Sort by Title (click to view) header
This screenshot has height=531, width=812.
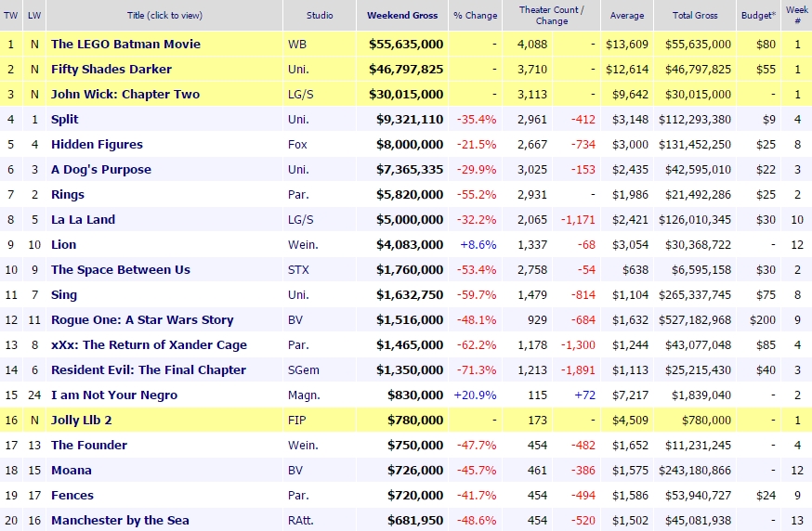click(x=164, y=16)
